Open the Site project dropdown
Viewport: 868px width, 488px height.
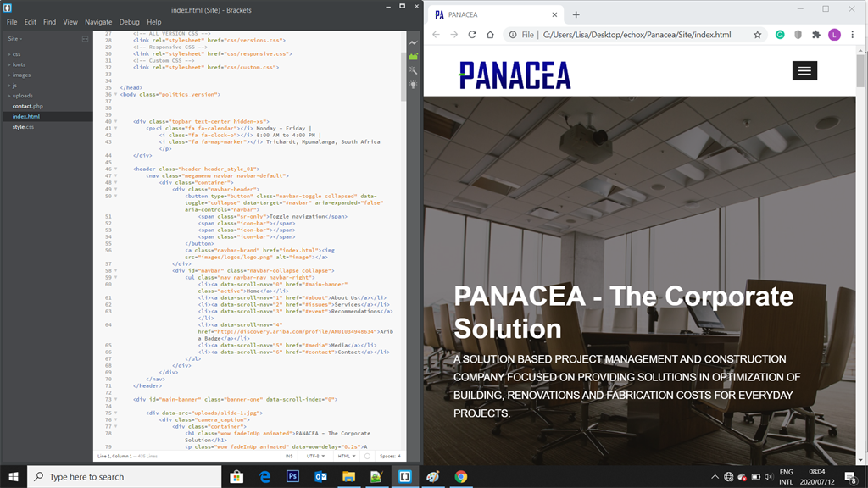click(15, 39)
